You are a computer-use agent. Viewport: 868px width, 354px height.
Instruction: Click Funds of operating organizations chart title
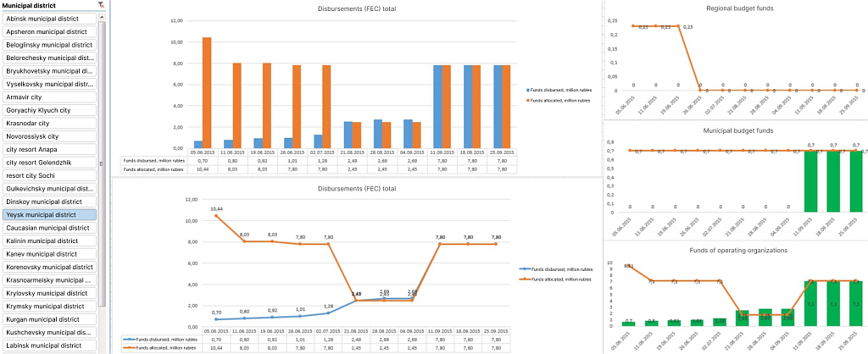tap(739, 251)
